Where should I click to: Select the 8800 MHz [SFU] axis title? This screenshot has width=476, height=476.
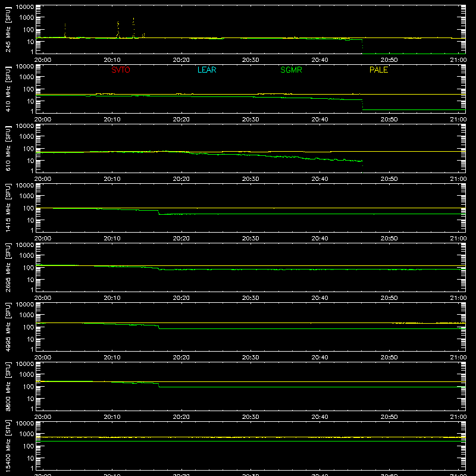tap(8, 386)
